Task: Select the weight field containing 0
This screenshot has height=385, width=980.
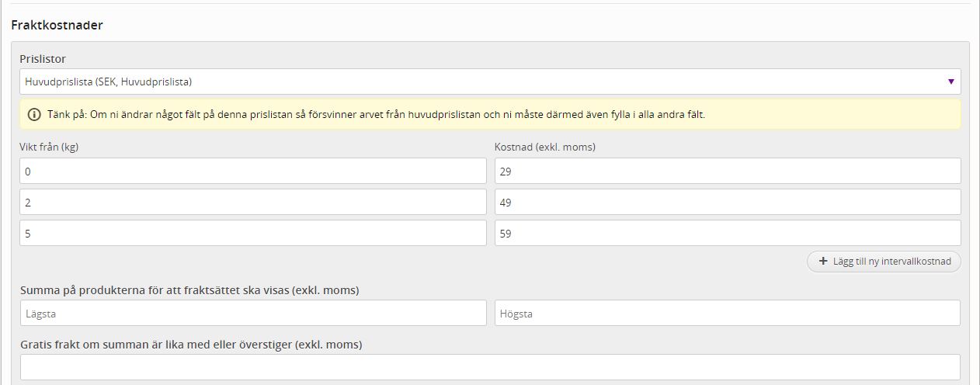Action: pyautogui.click(x=252, y=172)
